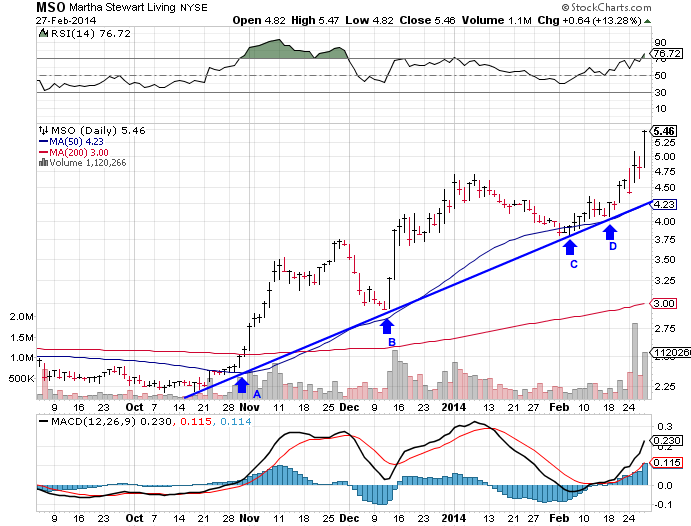Click the 27-Feb-2014 date label

(66, 21)
